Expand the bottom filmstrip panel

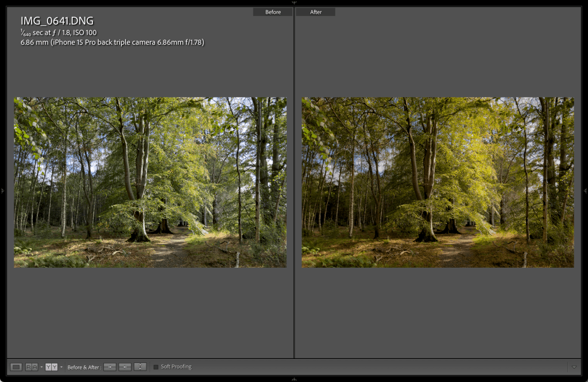pos(294,379)
